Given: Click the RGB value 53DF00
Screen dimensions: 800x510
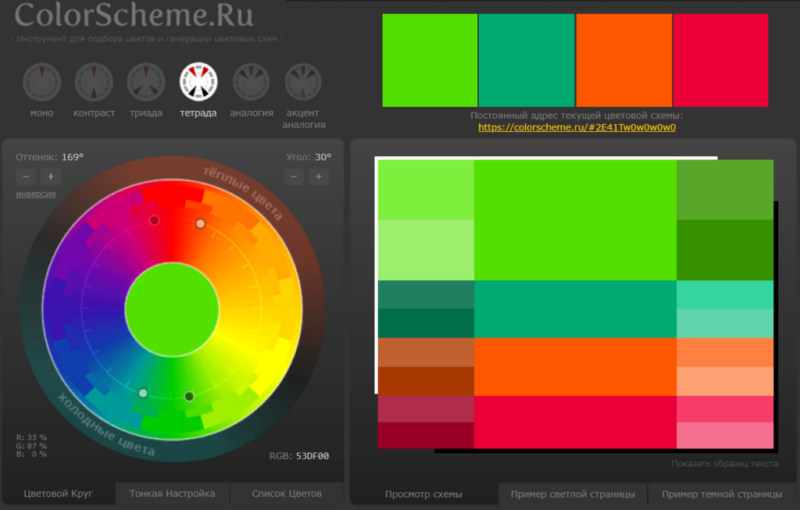Looking at the screenshot, I should pyautogui.click(x=313, y=456).
